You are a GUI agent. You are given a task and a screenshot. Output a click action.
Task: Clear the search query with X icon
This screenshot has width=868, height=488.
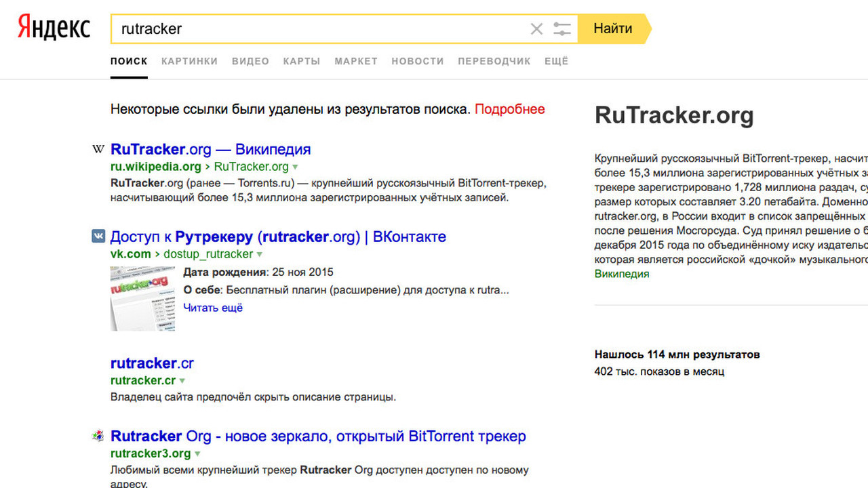[x=536, y=28]
